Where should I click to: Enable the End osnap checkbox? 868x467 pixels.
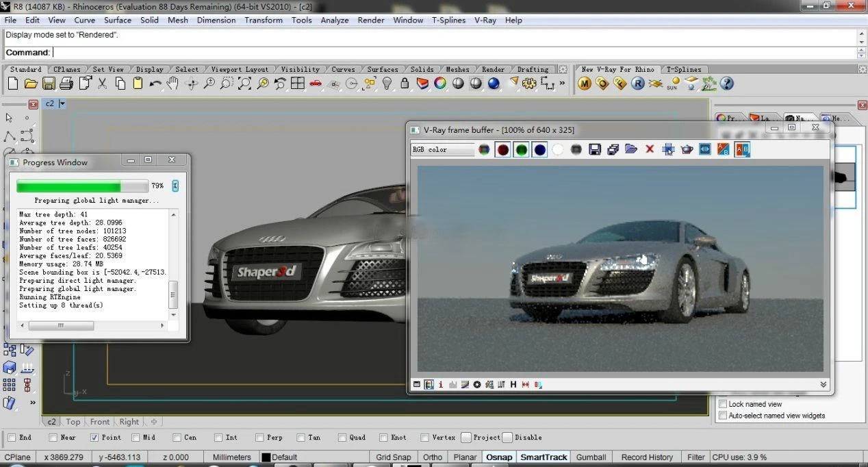[x=12, y=438]
